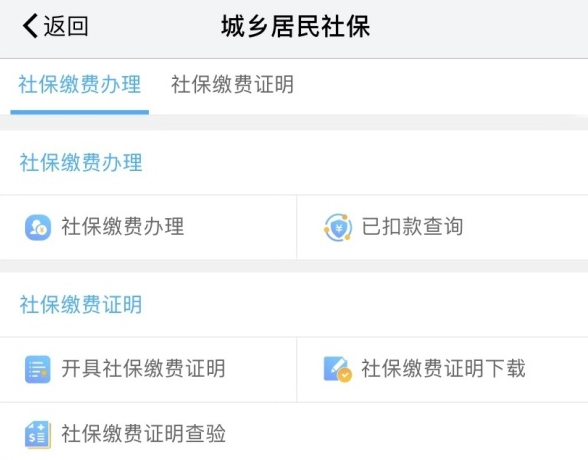Open the 已扣款查询 entry label
Screen dimensions: 588x460
tap(412, 227)
